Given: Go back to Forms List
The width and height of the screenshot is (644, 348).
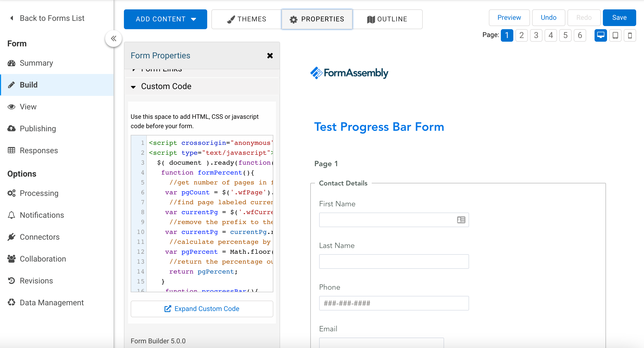Looking at the screenshot, I should (x=47, y=18).
